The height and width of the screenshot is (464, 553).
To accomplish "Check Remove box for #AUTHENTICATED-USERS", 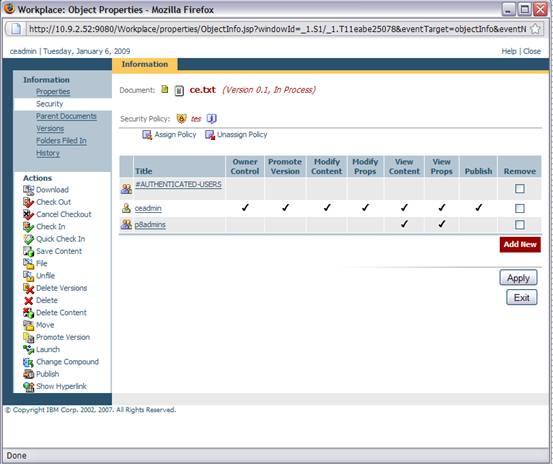I will coord(519,189).
